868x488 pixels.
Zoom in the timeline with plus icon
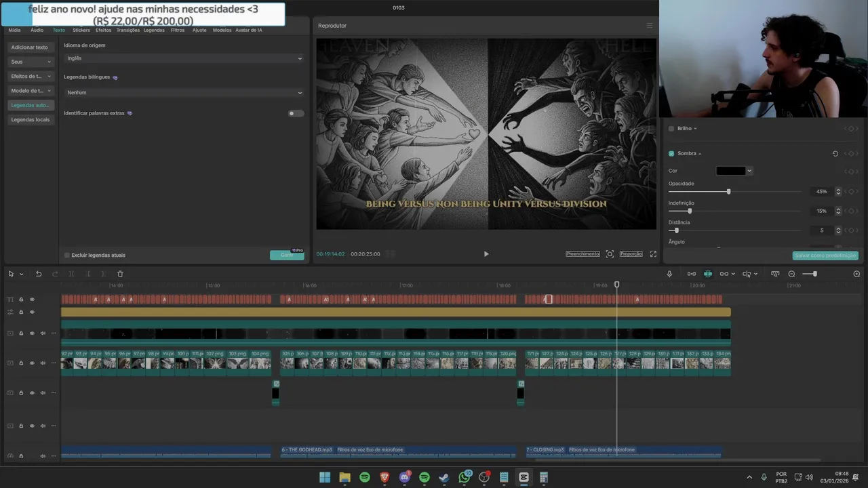coord(856,274)
